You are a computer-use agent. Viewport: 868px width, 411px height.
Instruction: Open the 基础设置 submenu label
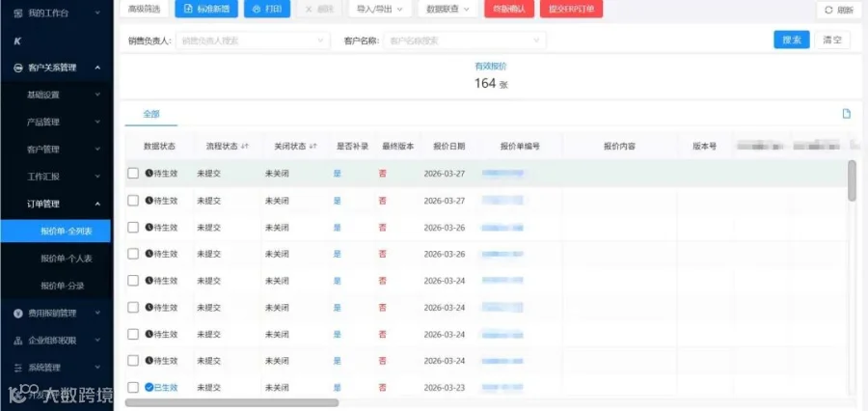coord(43,95)
